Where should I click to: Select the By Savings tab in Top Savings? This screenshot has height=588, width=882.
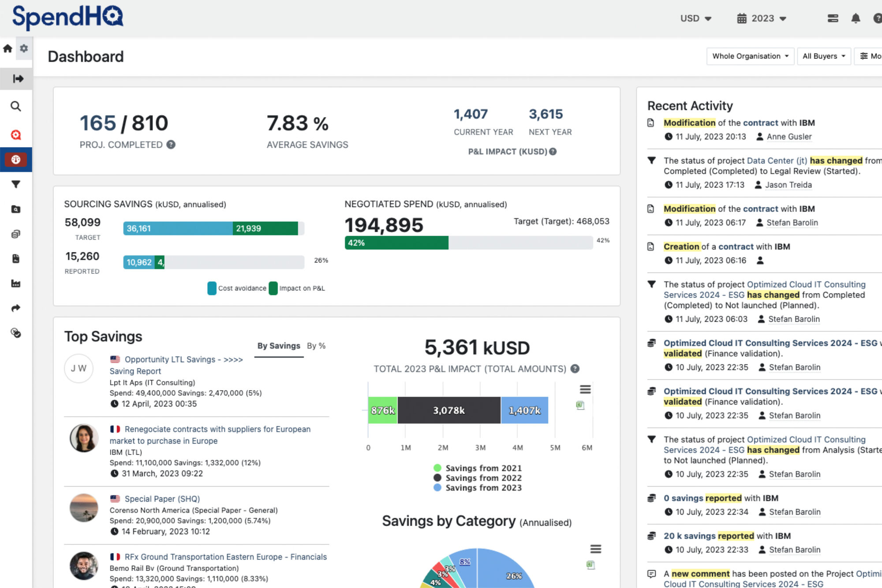279,346
